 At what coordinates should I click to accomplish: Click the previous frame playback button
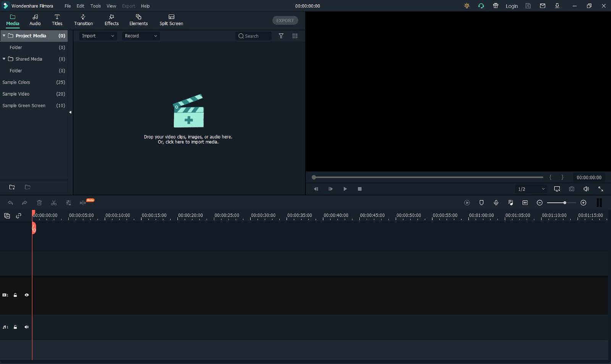pyautogui.click(x=315, y=189)
